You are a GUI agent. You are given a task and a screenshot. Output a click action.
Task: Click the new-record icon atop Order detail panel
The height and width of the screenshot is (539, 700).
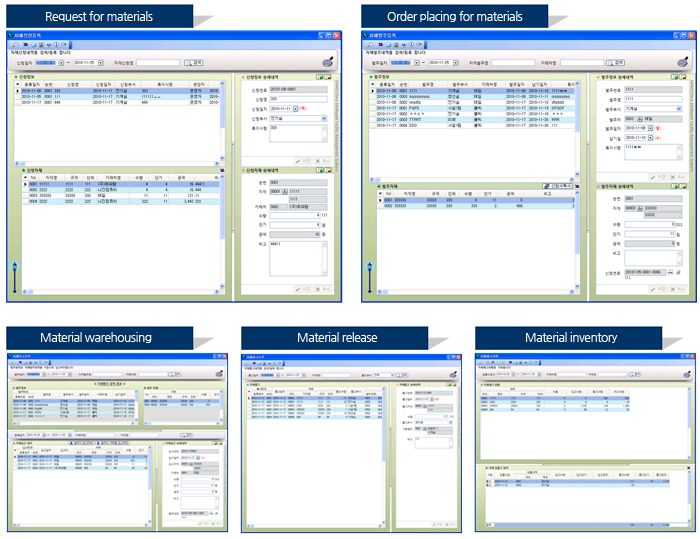tap(674, 76)
